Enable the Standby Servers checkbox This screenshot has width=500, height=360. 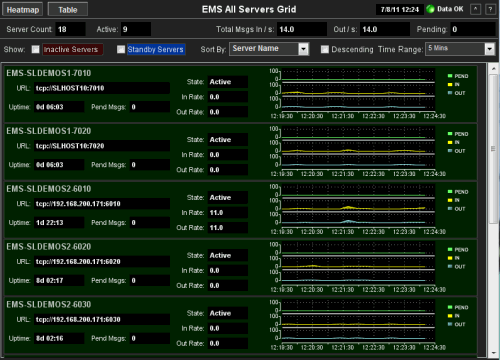point(121,49)
